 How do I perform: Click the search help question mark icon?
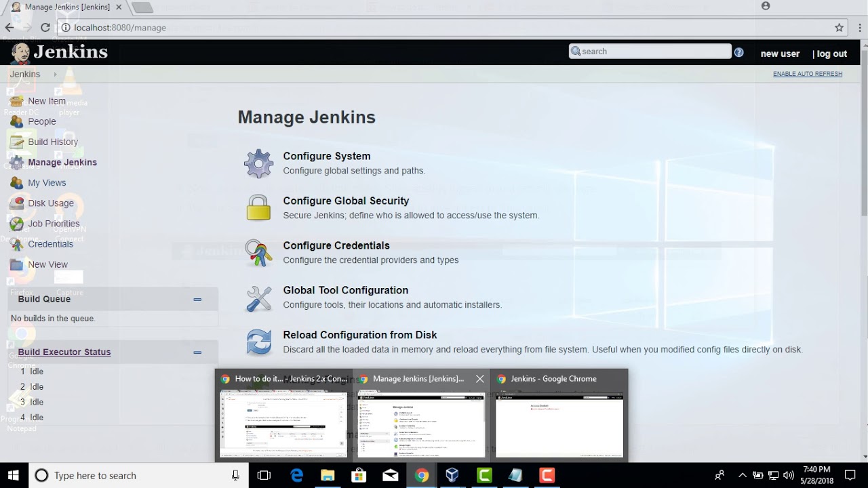(738, 52)
